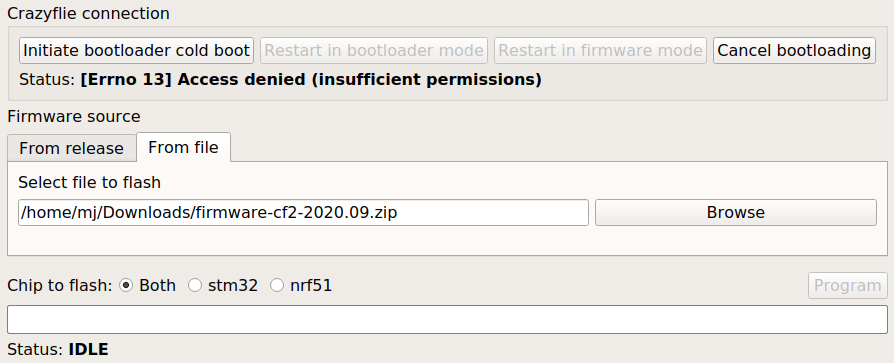Screen dimensions: 894x363
Task: Click the Firmware source heading
Action: click(x=74, y=116)
